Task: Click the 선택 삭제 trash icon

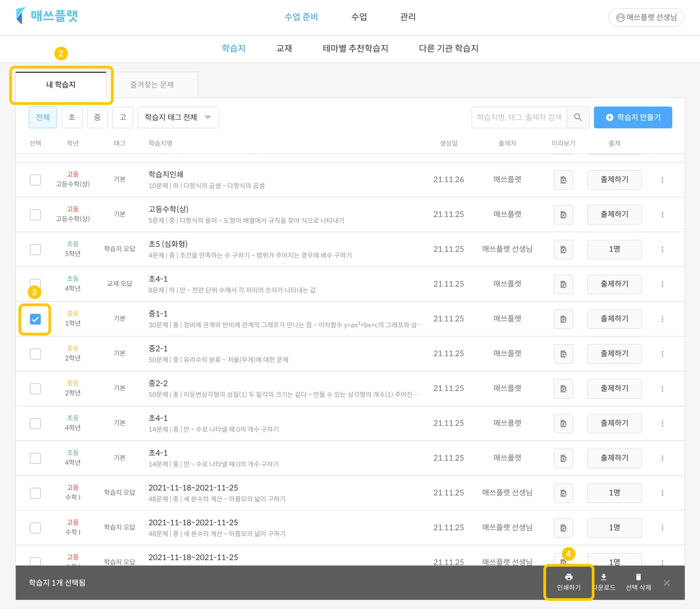Action: pyautogui.click(x=638, y=577)
